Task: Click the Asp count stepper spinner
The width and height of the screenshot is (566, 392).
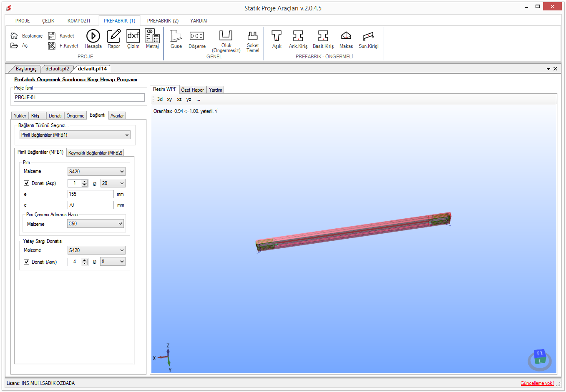Action: click(x=85, y=183)
